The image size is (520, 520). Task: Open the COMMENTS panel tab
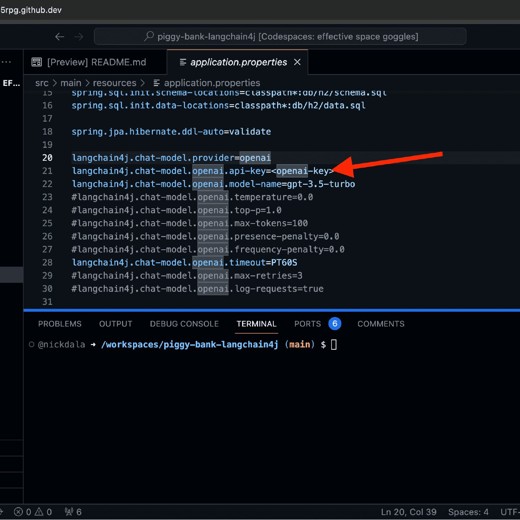tap(381, 324)
